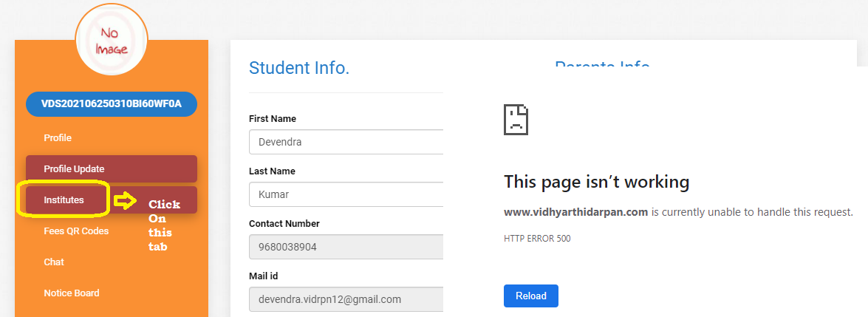
Task: Click the student ID badge VDS202106250310BI60WF0A
Action: coord(112,104)
